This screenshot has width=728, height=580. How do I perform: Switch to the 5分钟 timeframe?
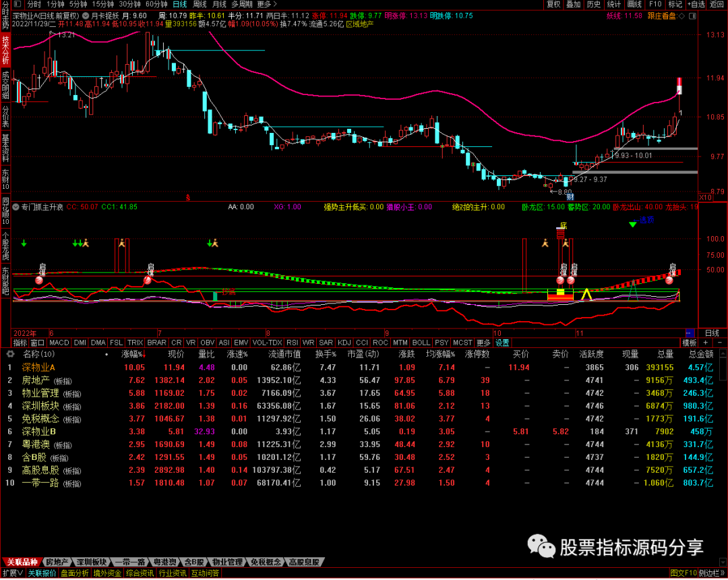click(78, 4)
